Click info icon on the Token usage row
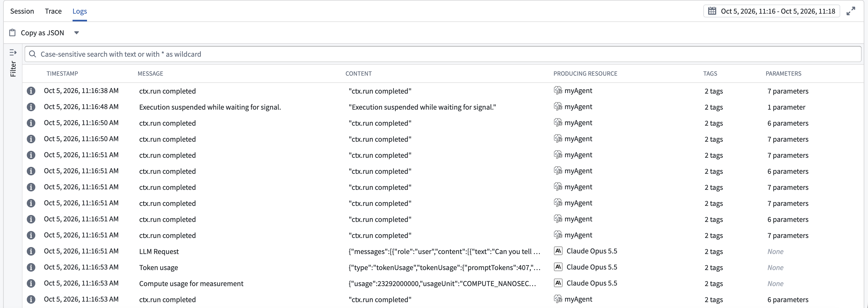Viewport: 868px width, 308px height. point(31,267)
